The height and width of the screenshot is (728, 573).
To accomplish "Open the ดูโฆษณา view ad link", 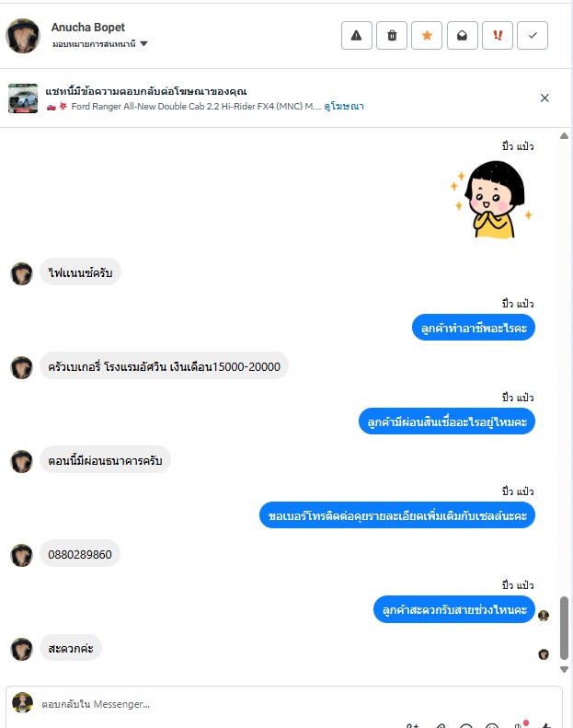I will pyautogui.click(x=344, y=107).
